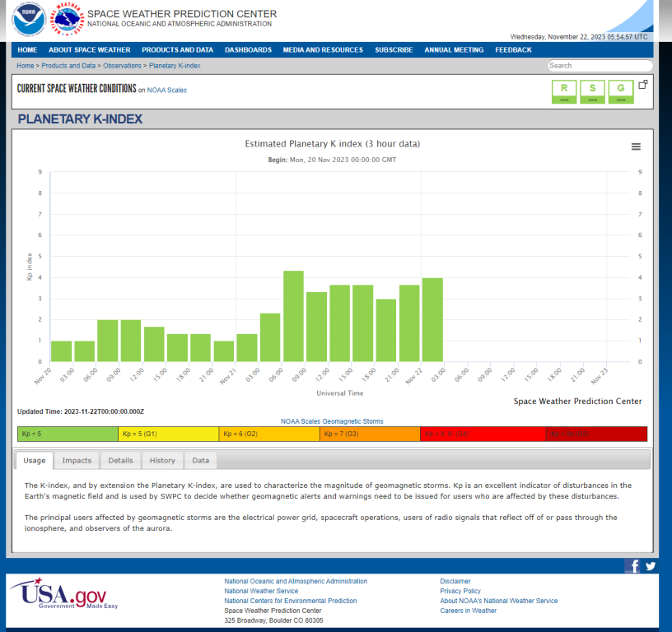Click the USA.gov logo

tap(64, 592)
